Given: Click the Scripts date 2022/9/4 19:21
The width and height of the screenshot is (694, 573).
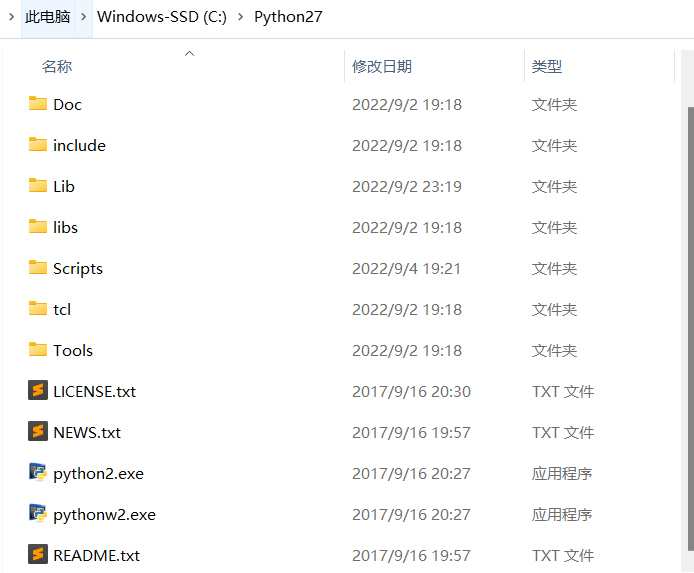Looking at the screenshot, I should 406,269.
